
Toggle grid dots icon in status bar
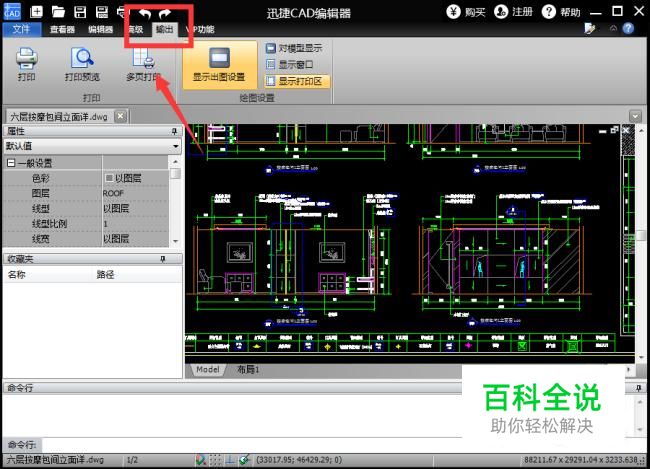pyautogui.click(x=216, y=459)
